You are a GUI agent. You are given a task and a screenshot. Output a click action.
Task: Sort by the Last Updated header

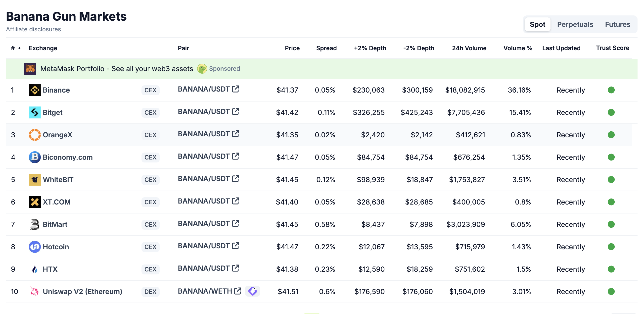point(561,48)
